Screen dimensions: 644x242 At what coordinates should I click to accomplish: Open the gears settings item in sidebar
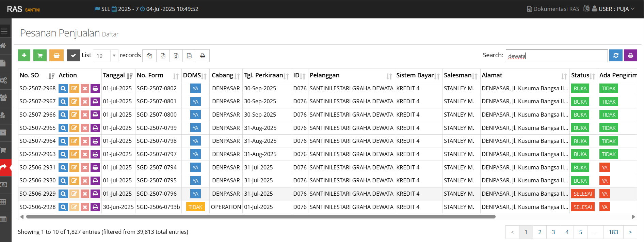coord(4,80)
